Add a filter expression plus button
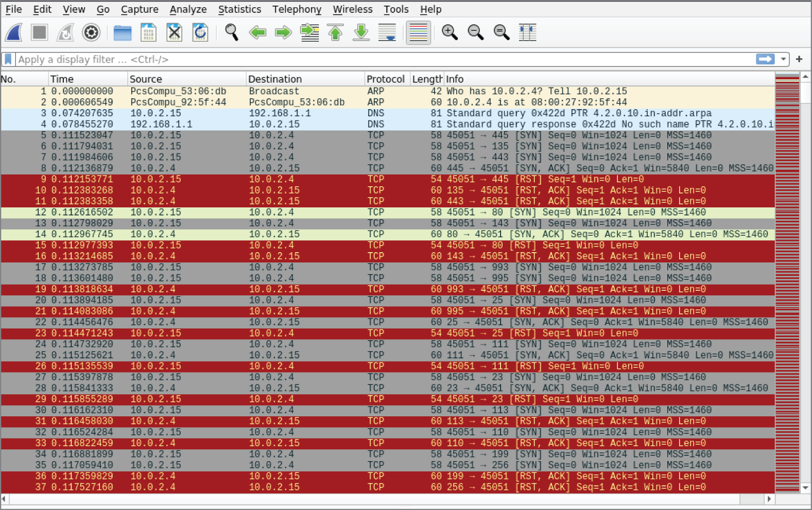The height and width of the screenshot is (510, 812). (x=799, y=59)
